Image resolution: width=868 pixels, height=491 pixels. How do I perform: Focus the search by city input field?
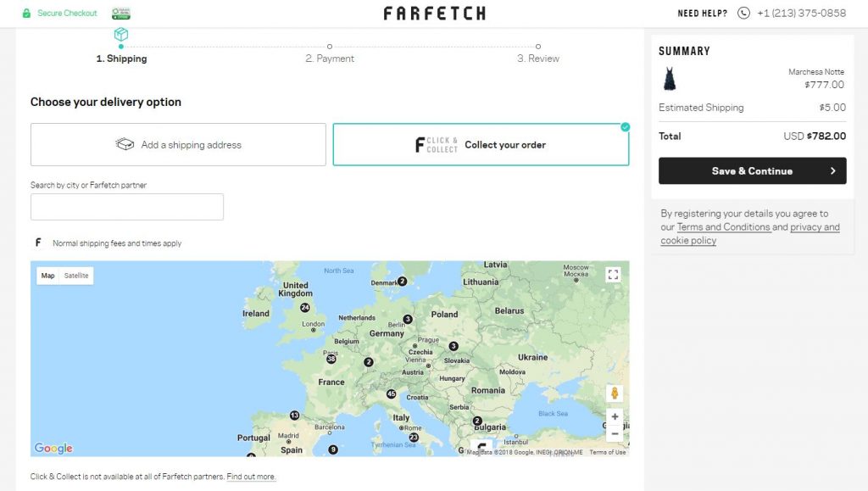[x=127, y=207]
